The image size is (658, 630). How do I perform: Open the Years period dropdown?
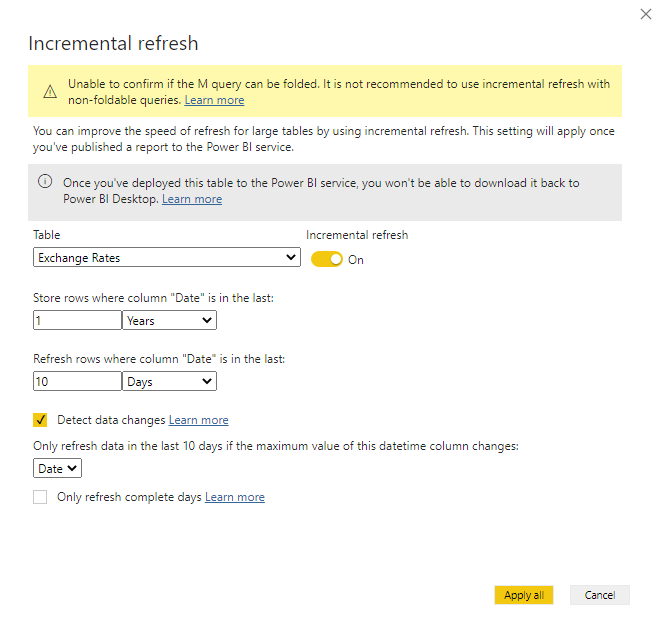coord(169,320)
